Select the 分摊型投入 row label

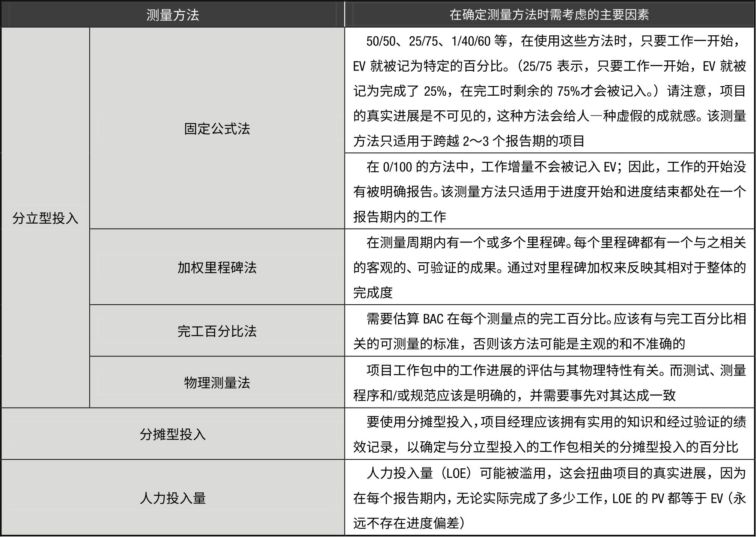pos(172,434)
